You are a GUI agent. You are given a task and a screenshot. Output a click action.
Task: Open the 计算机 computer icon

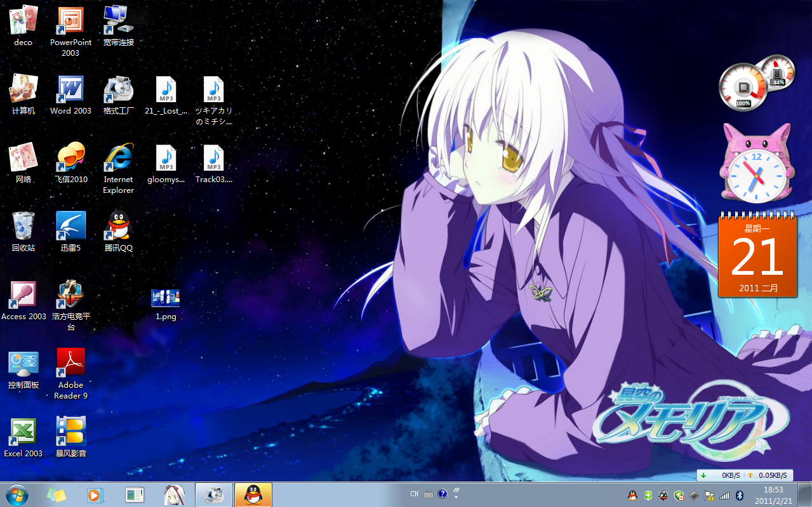23,94
